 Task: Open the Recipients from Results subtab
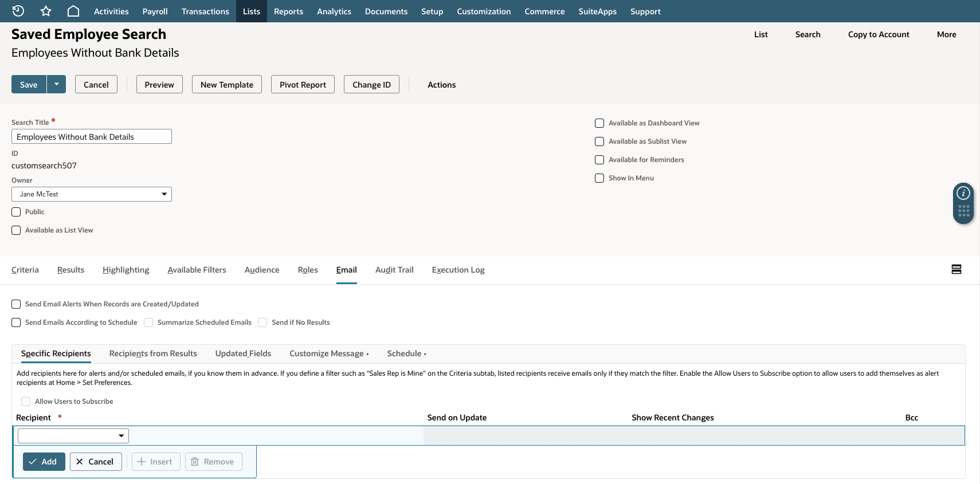(153, 353)
